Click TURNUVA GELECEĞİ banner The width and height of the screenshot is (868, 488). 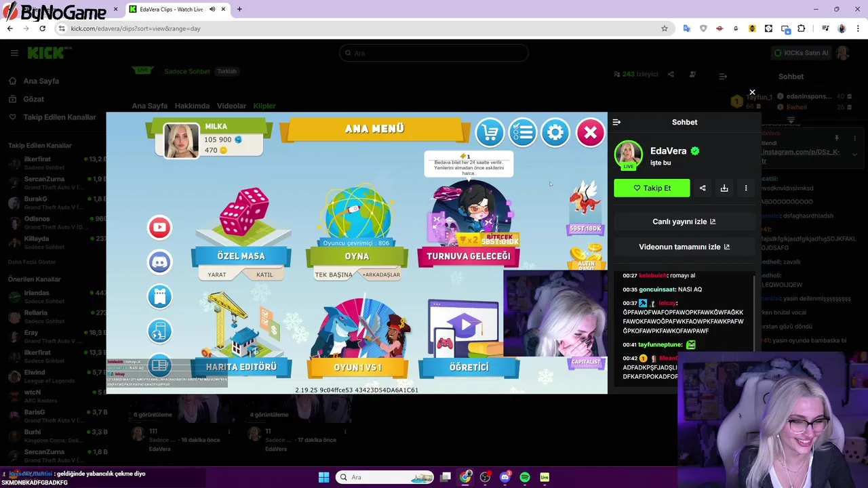pos(468,256)
